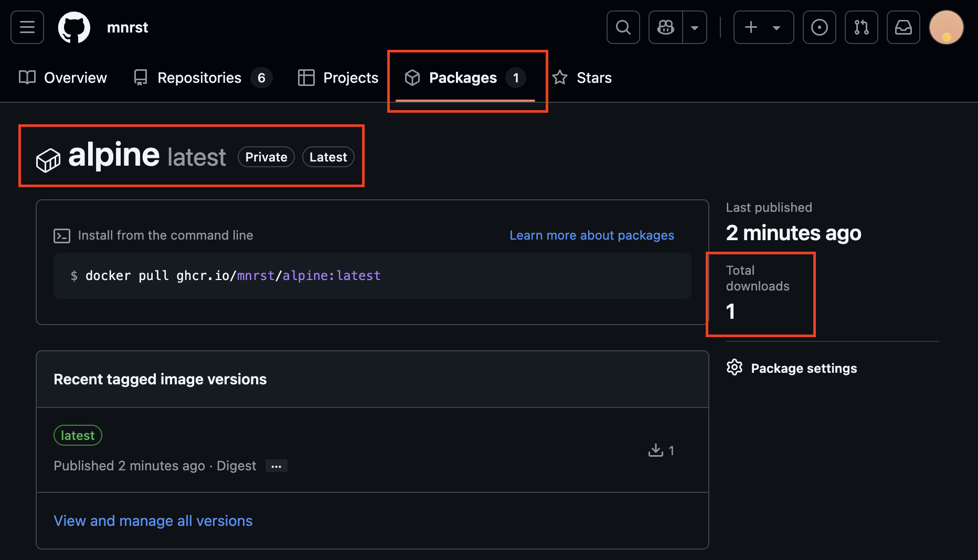
Task: Click the table icon beside Projects
Action: click(x=306, y=78)
